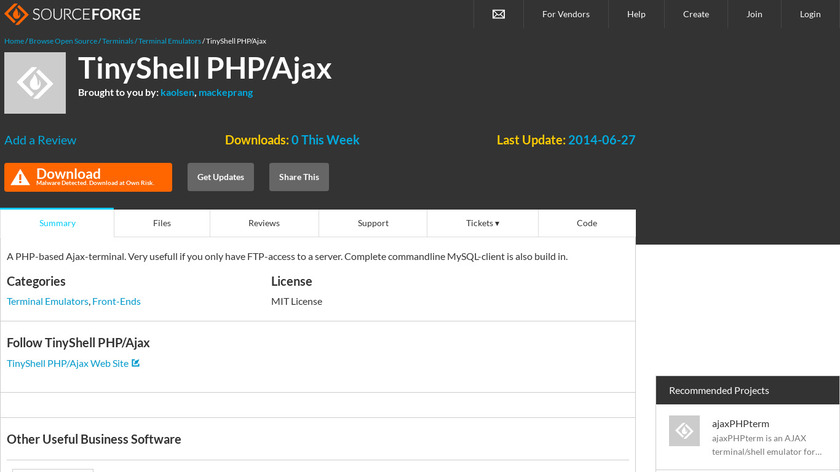Click Join in the top navigation
This screenshot has height=472, width=840.
pyautogui.click(x=754, y=14)
